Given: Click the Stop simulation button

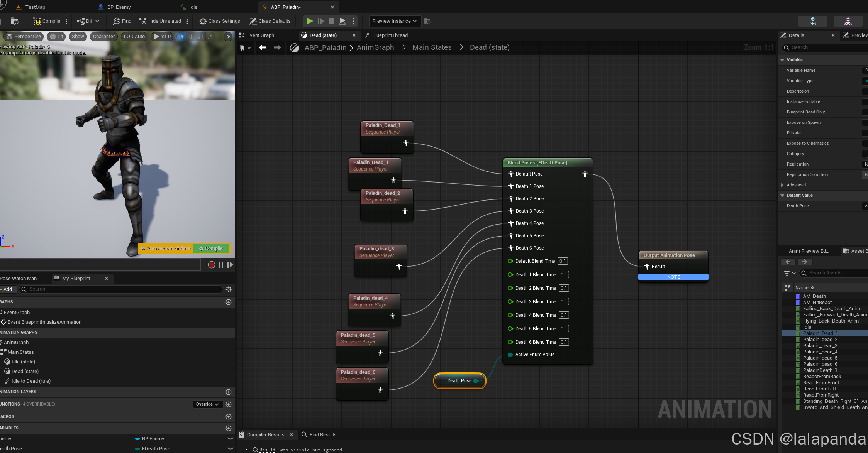Looking at the screenshot, I should [x=331, y=21].
